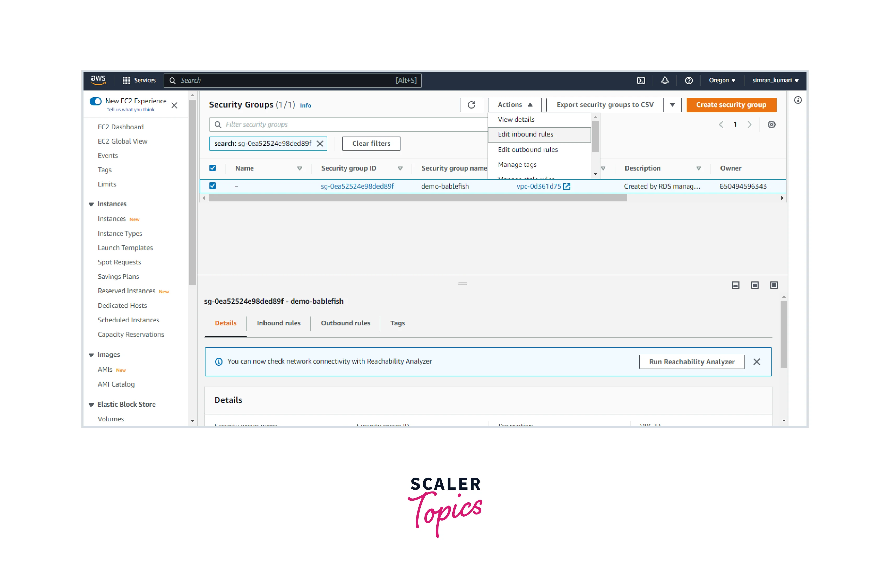Remove the sg-0ea52524e98ded89f search filter
The image size is (890, 588).
click(x=320, y=144)
